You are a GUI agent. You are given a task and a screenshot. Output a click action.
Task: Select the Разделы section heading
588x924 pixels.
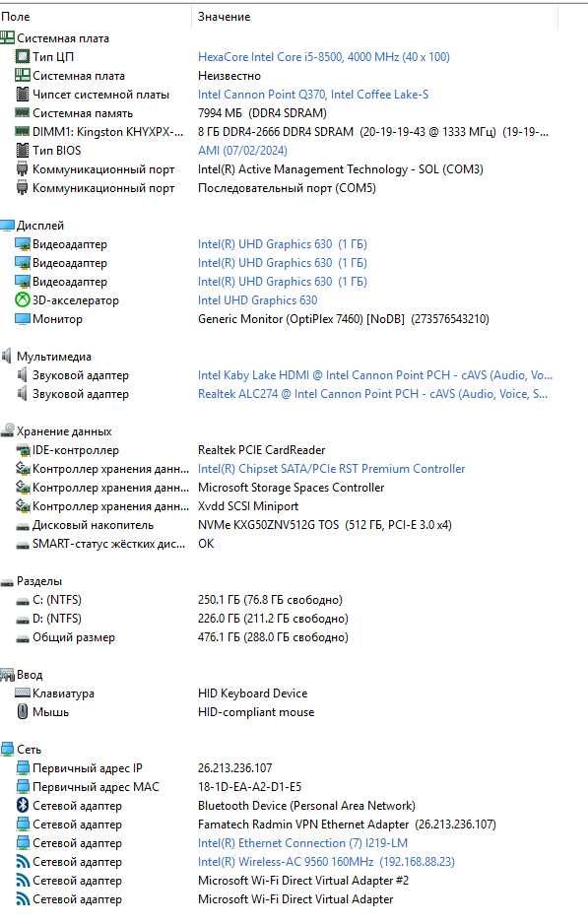pos(38,581)
